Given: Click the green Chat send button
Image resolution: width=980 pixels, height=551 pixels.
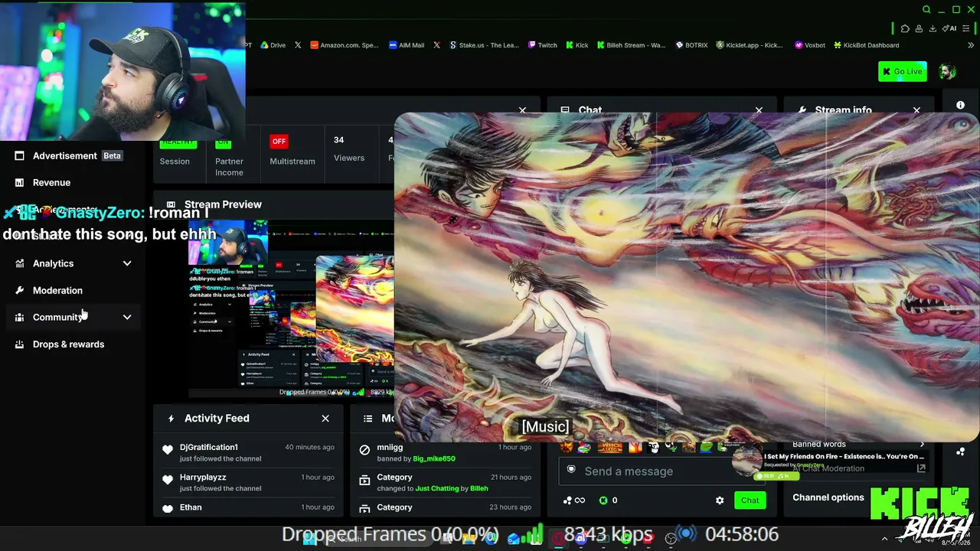Looking at the screenshot, I should click(750, 500).
